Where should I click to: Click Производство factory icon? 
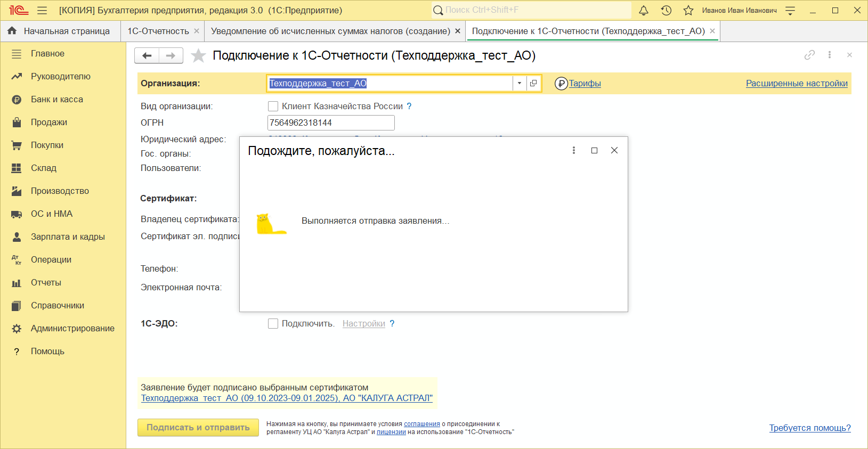17,191
